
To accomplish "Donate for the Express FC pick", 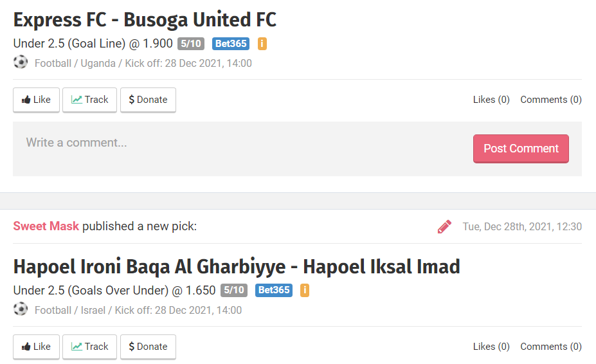I will [x=148, y=100].
